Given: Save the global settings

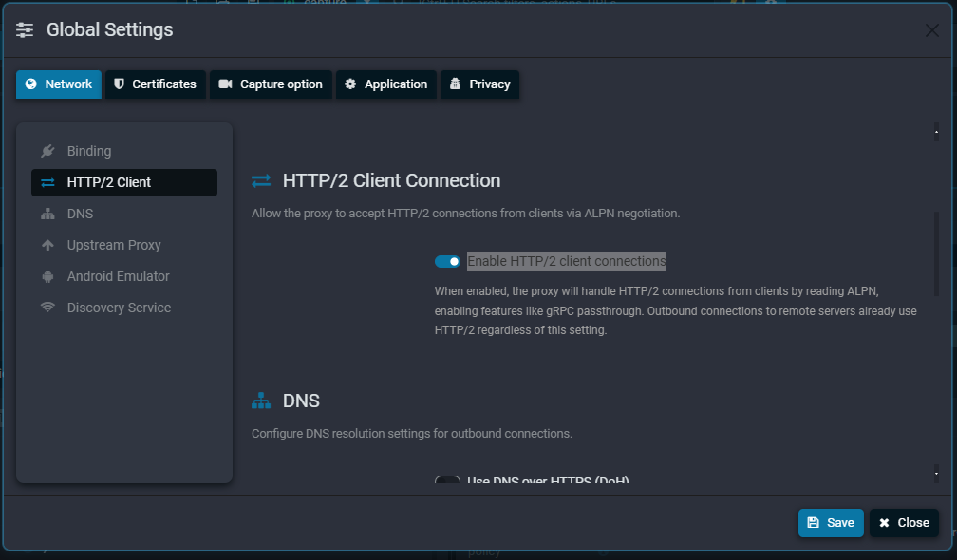Looking at the screenshot, I should 830,522.
